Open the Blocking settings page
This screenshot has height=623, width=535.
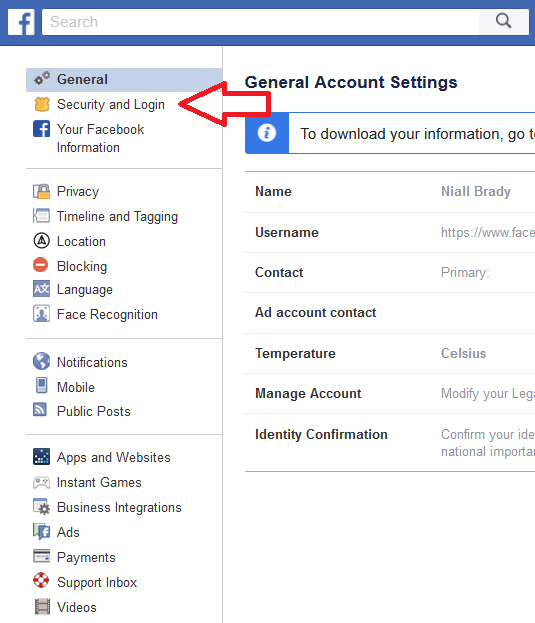pos(82,267)
